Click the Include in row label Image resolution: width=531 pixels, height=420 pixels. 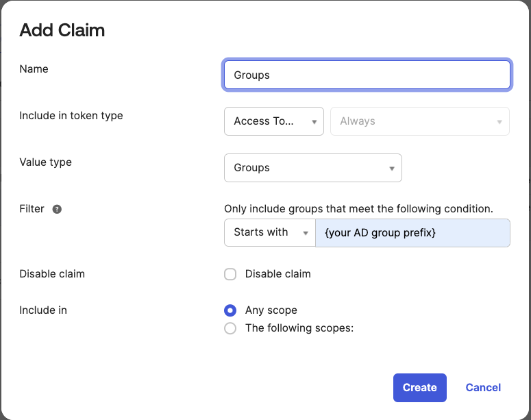(x=43, y=310)
